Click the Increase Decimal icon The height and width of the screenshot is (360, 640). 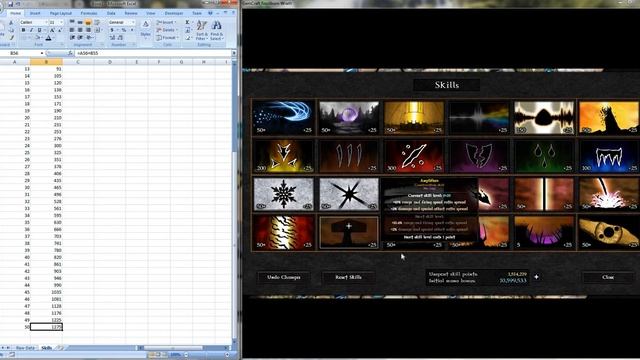(112, 38)
